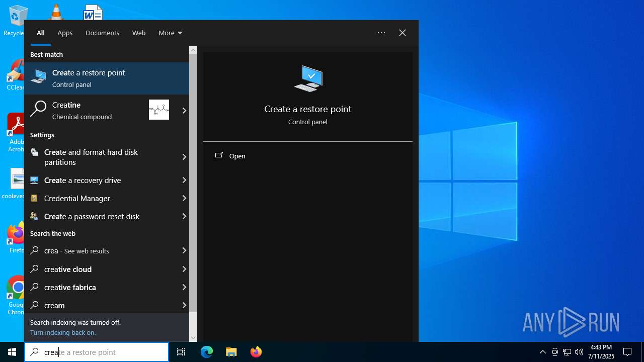The width and height of the screenshot is (644, 362).
Task: Close the search panel
Action: [x=403, y=33]
